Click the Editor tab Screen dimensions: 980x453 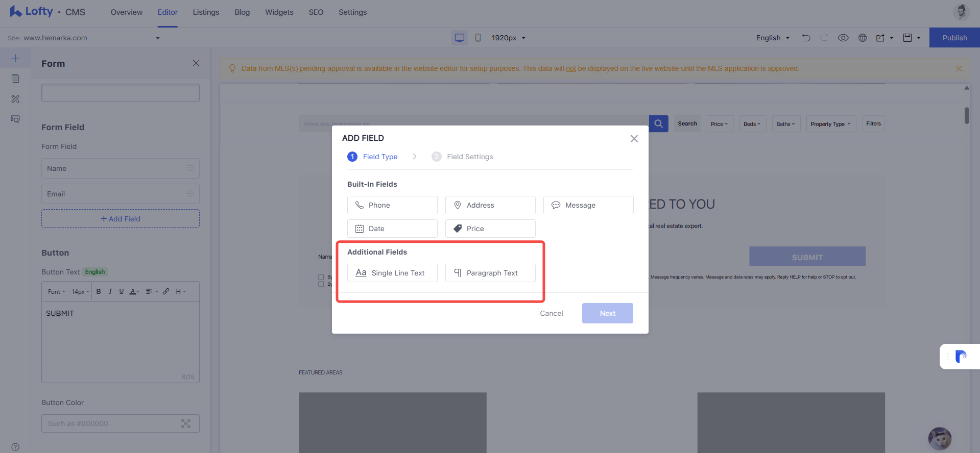coord(168,12)
